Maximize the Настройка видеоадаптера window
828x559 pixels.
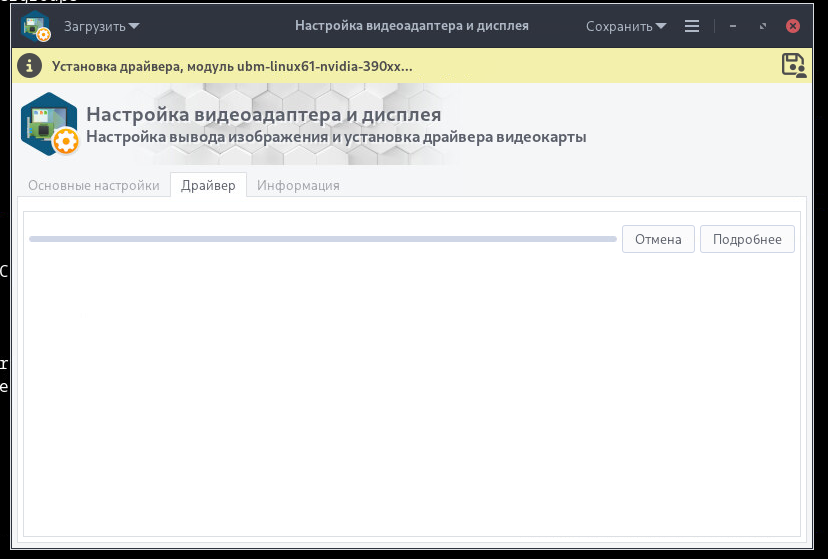tap(763, 26)
